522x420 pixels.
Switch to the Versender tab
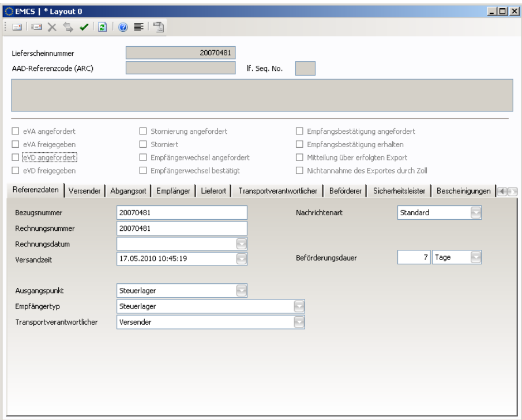click(85, 192)
